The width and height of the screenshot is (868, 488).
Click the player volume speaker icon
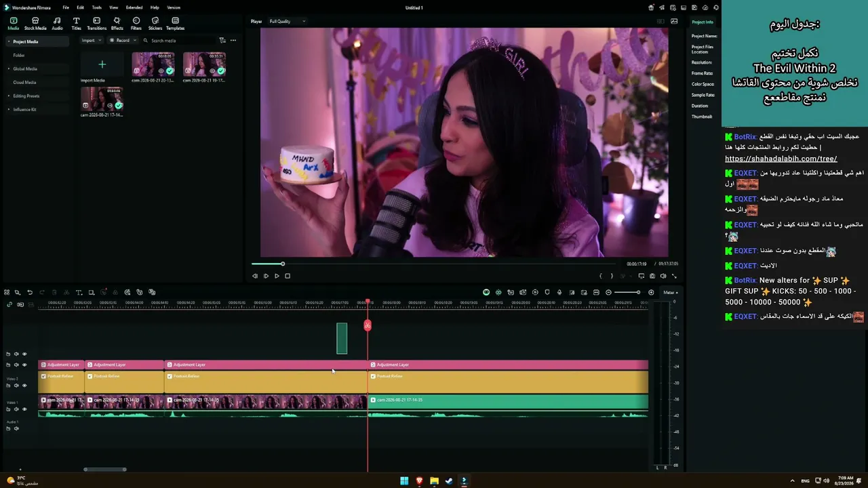pyautogui.click(x=663, y=276)
